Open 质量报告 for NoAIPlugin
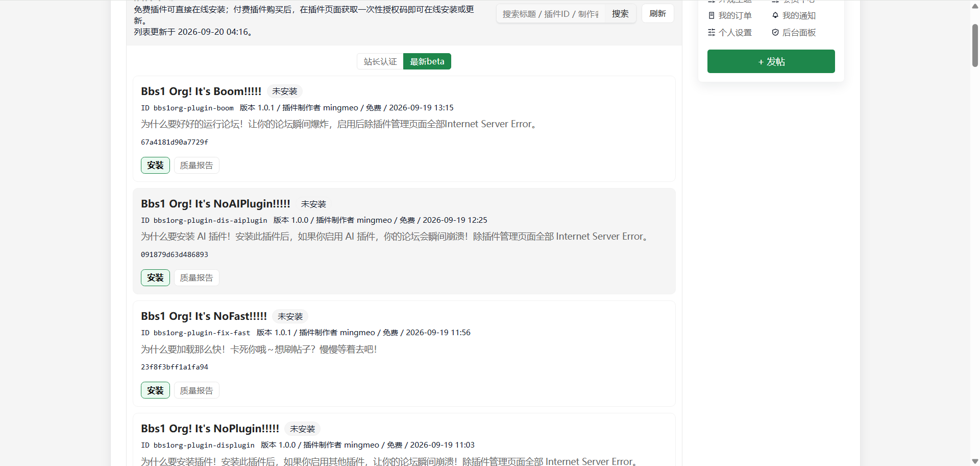The width and height of the screenshot is (980, 466). tap(197, 278)
